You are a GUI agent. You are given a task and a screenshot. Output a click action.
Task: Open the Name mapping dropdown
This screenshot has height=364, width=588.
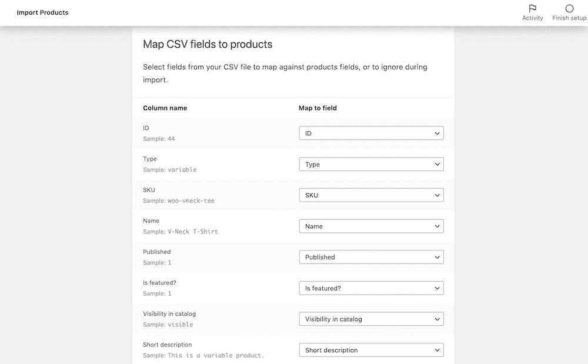tap(371, 226)
